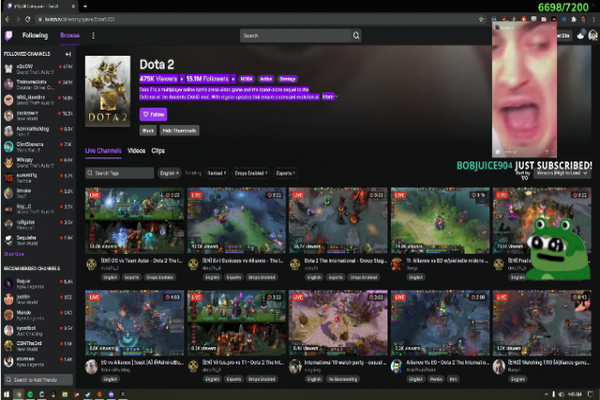Open Chrome from the taskbar
The height and width of the screenshot is (400, 600).
pyautogui.click(x=18, y=394)
